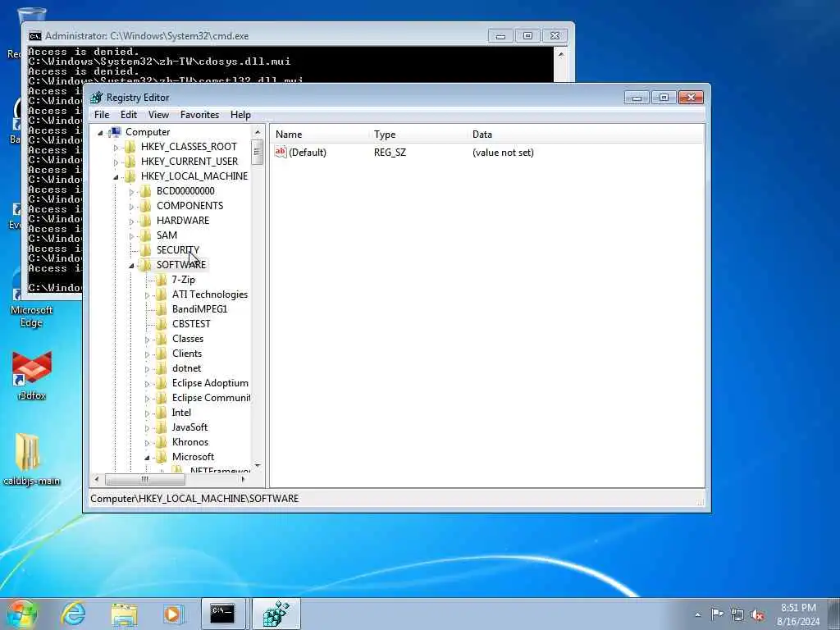
Task: Select the Microsoft key label
Action: coord(193,457)
